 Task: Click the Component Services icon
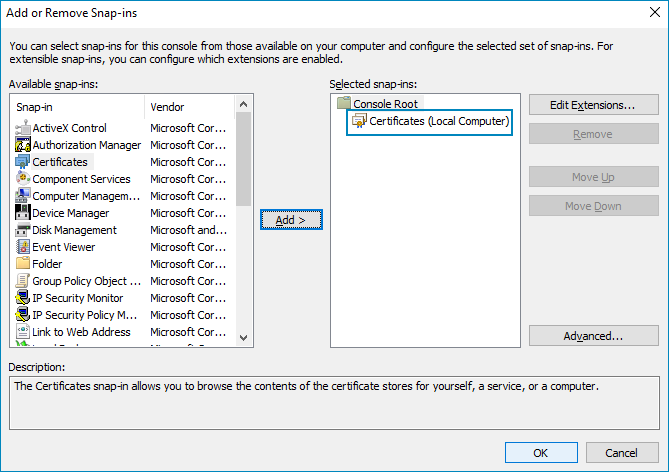point(24,179)
